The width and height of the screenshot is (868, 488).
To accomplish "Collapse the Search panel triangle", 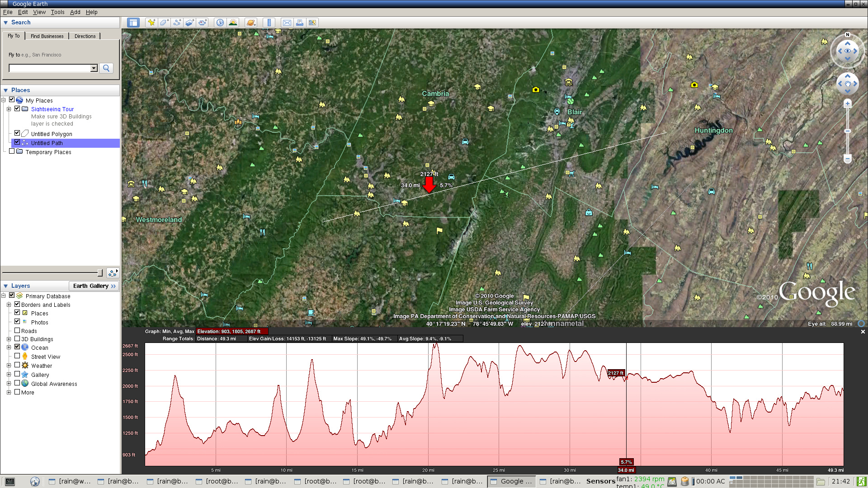I will [x=5, y=23].
